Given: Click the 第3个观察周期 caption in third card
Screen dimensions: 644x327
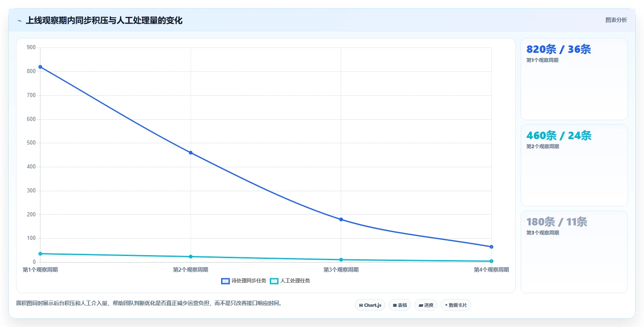Looking at the screenshot, I should (543, 233).
